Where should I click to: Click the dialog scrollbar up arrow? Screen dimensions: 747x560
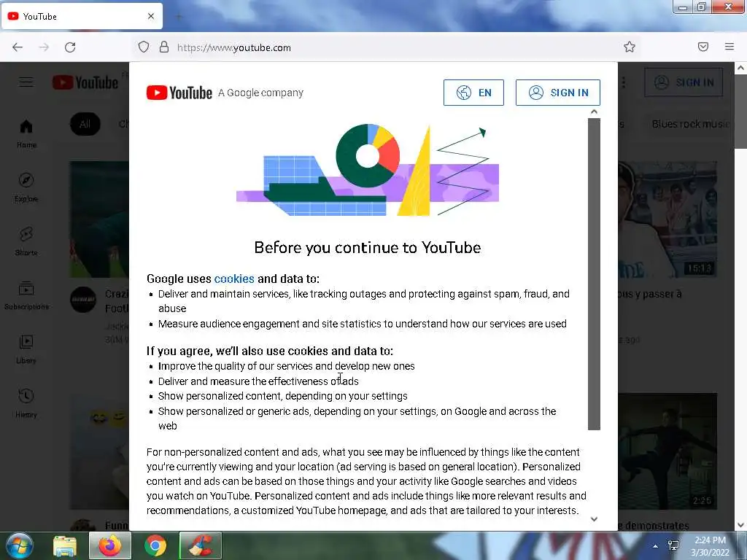tap(594, 112)
